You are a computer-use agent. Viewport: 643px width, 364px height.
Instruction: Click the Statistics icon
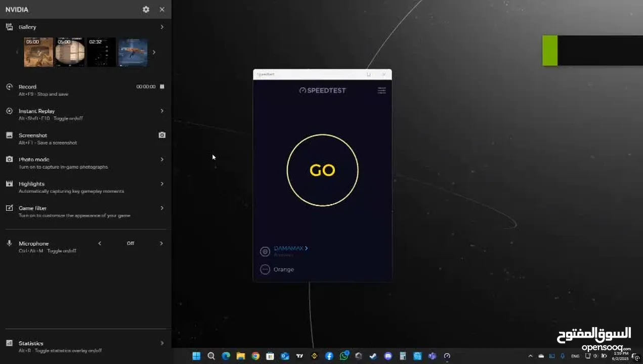pyautogui.click(x=9, y=343)
